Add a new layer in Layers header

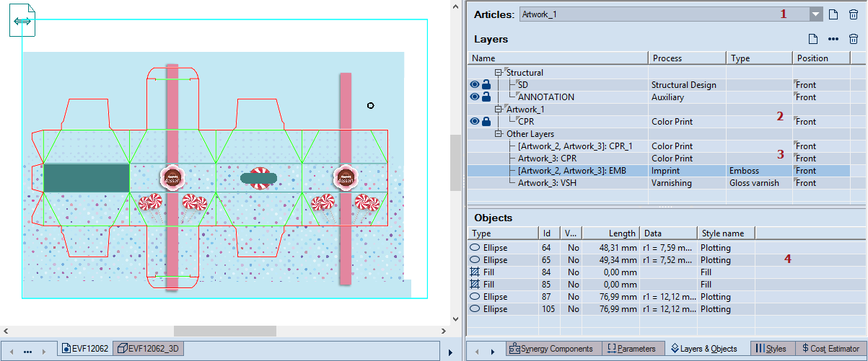812,40
